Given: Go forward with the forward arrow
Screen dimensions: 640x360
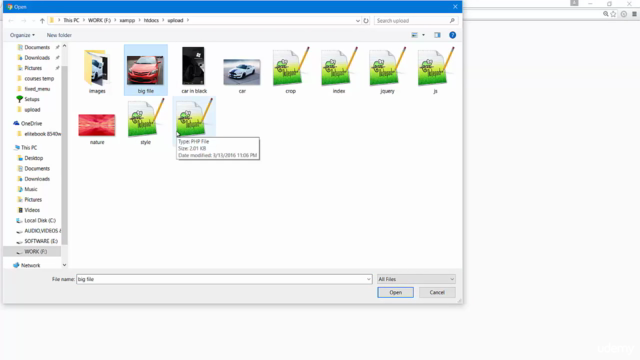Looking at the screenshot, I should [24, 20].
